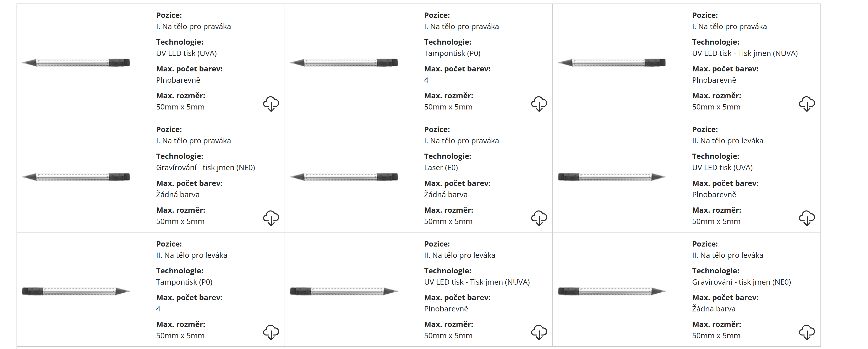This screenshot has height=349, width=868.
Task: Open pencil image for right-hander Tampontisk (P0)
Action: point(344,63)
